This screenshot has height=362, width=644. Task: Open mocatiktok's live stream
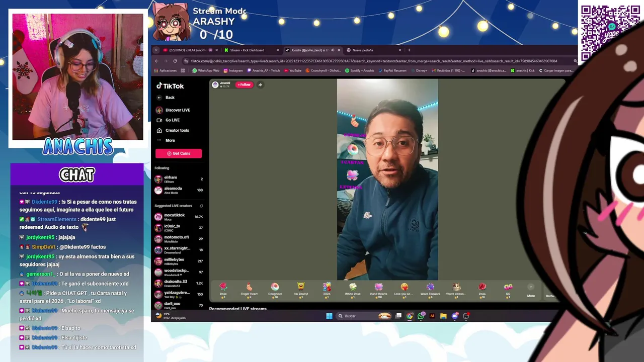[x=179, y=217]
